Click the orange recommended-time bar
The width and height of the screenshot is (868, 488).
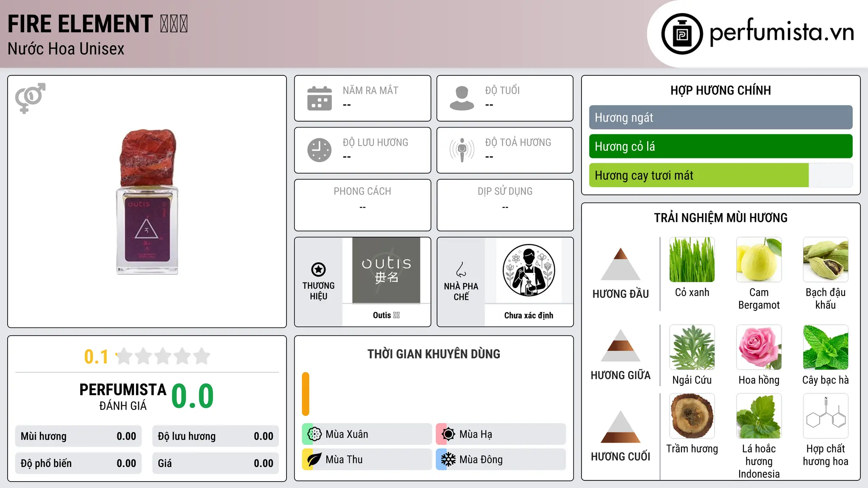click(x=306, y=394)
